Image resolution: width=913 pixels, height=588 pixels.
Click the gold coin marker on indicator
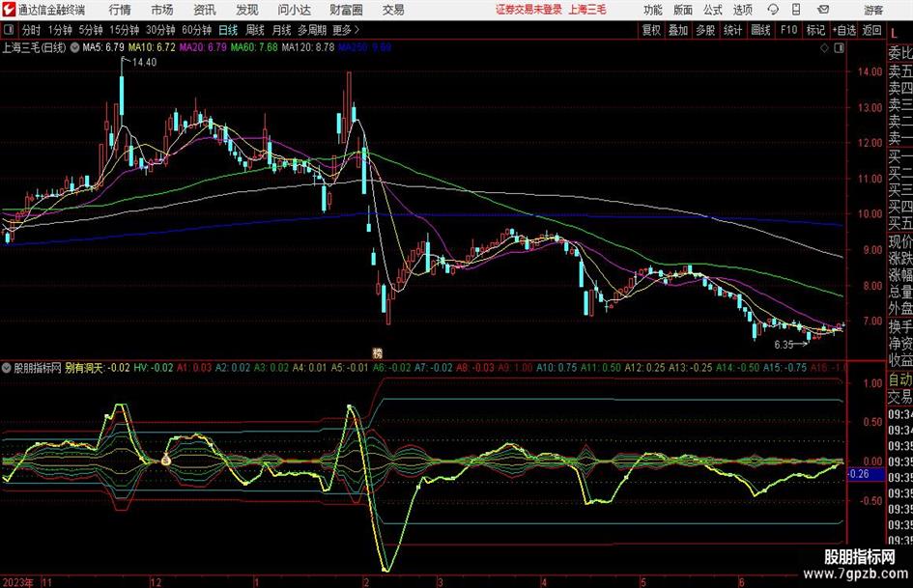(x=166, y=460)
